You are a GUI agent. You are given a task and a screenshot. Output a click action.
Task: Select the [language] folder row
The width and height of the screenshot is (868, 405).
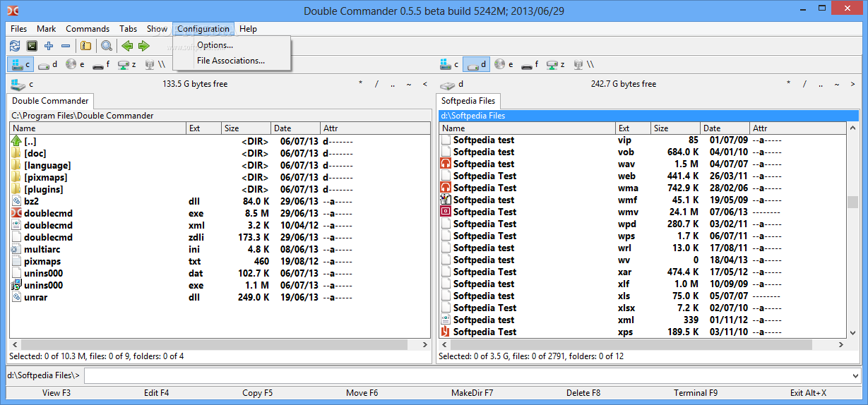(x=220, y=165)
